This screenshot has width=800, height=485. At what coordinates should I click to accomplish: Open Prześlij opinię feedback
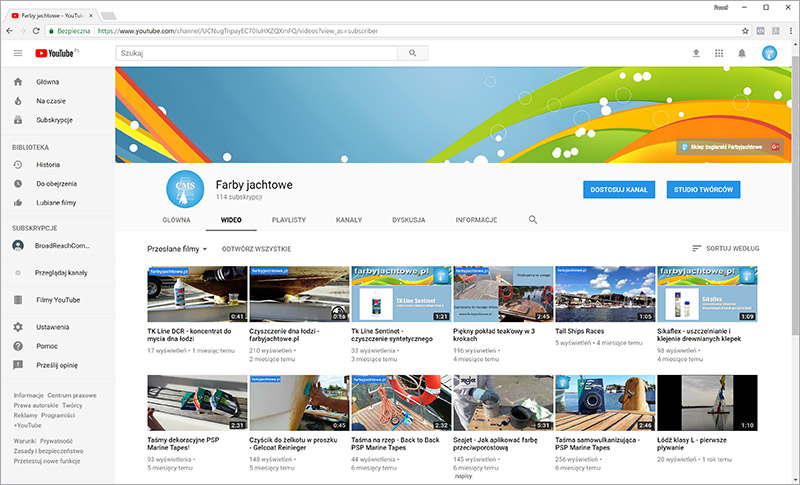58,365
